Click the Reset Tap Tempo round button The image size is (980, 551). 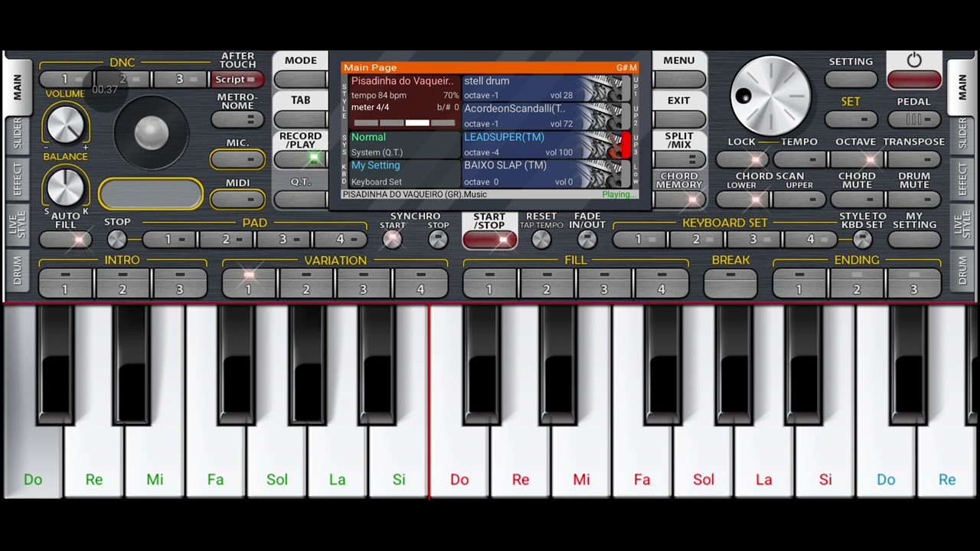pyautogui.click(x=541, y=240)
